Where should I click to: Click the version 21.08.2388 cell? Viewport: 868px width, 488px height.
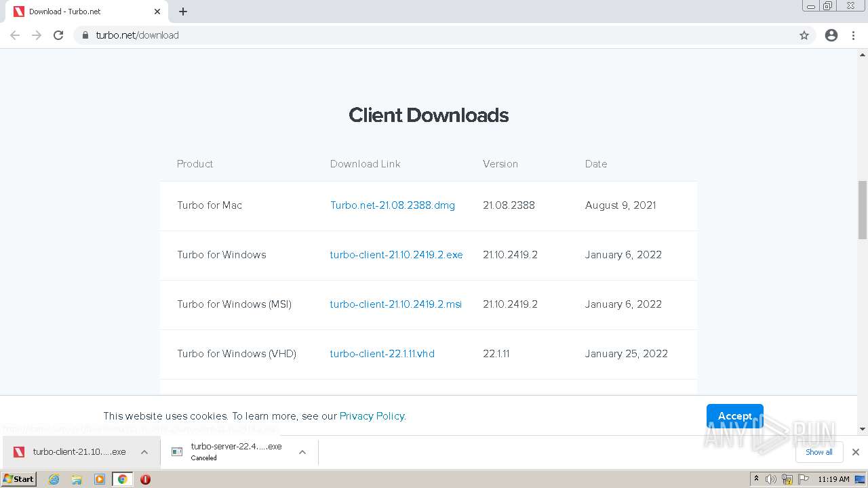coord(509,205)
